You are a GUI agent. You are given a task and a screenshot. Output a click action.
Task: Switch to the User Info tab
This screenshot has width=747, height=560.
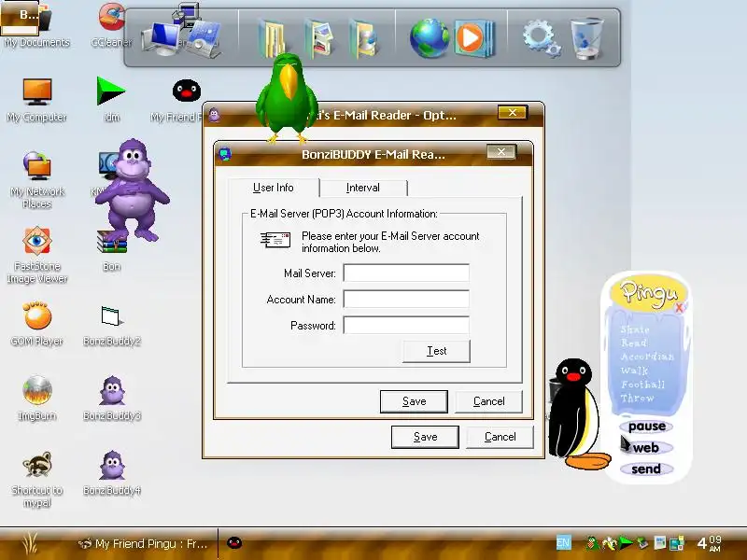coord(273,188)
